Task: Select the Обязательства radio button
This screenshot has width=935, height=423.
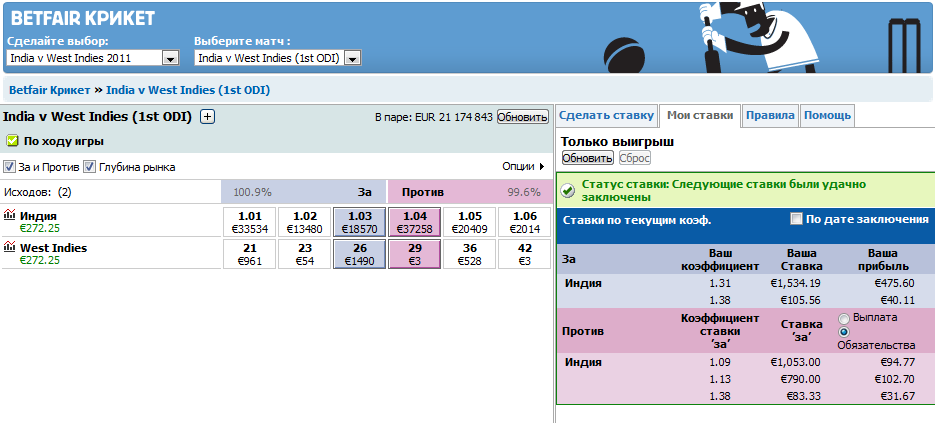Action: [x=844, y=332]
